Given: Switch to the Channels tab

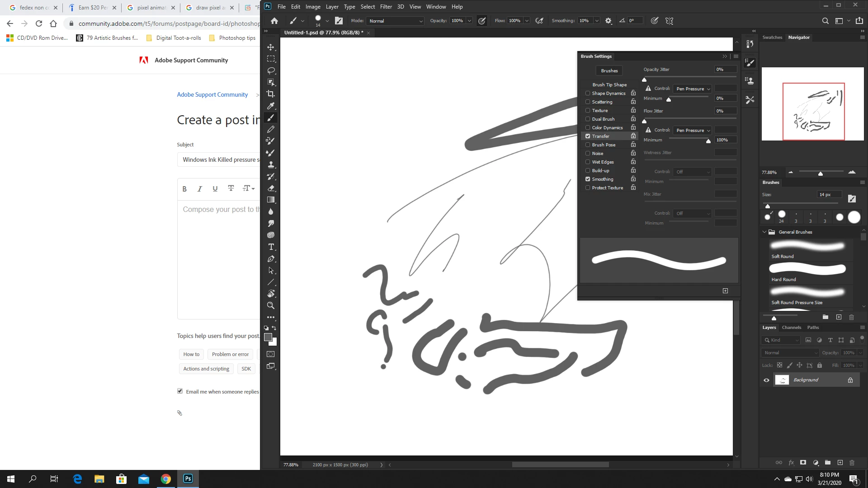Looking at the screenshot, I should [791, 328].
